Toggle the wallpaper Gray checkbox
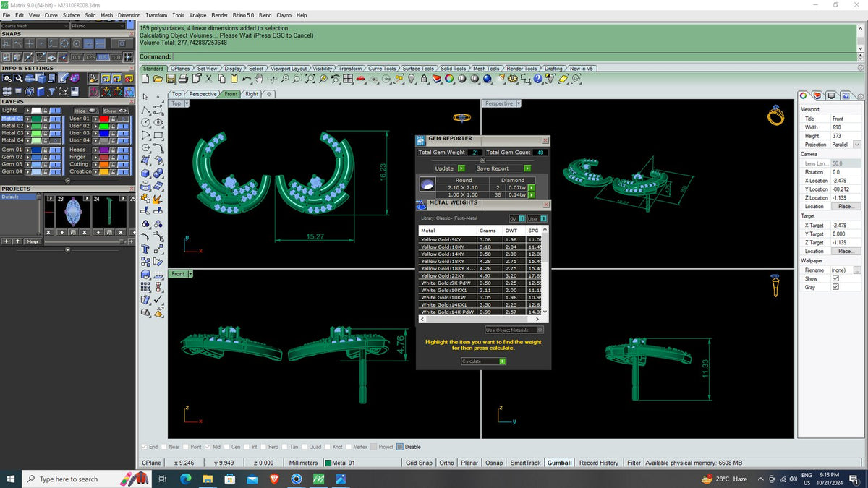This screenshot has width=868, height=488. [x=835, y=287]
